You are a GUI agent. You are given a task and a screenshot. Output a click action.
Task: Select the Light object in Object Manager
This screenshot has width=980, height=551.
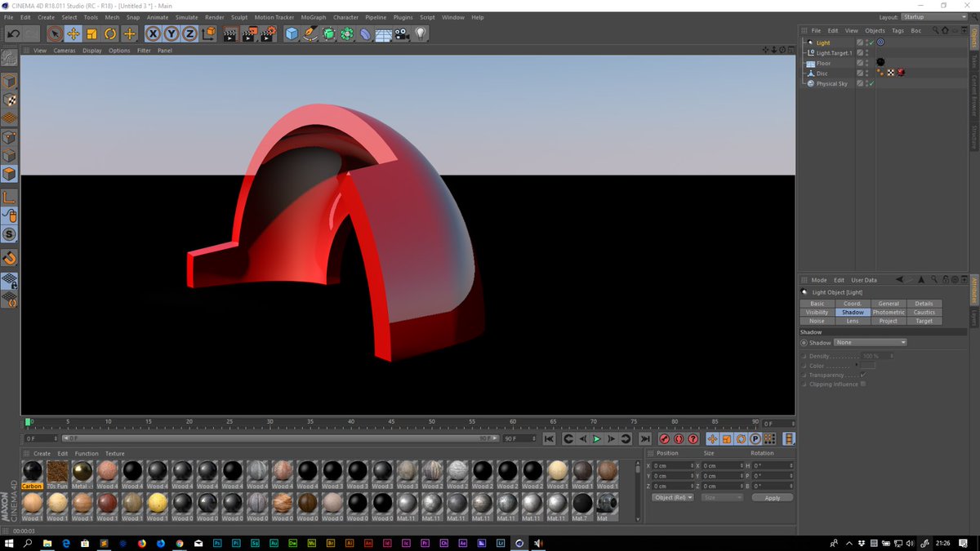823,42
